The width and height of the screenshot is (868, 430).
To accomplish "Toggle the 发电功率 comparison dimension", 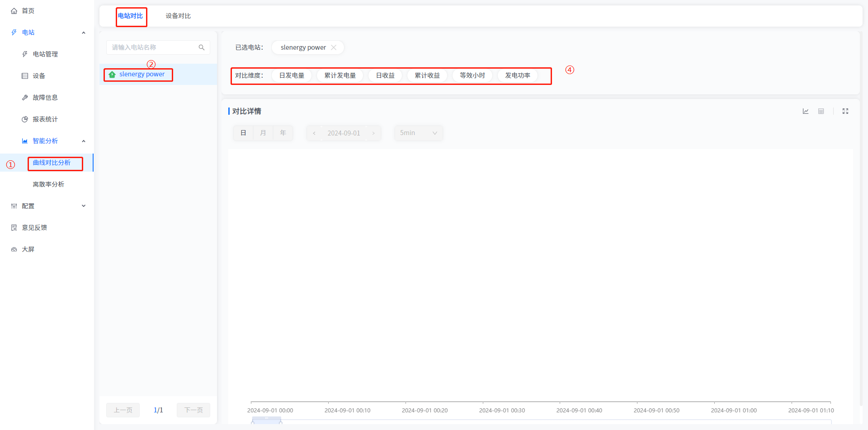I will (517, 75).
